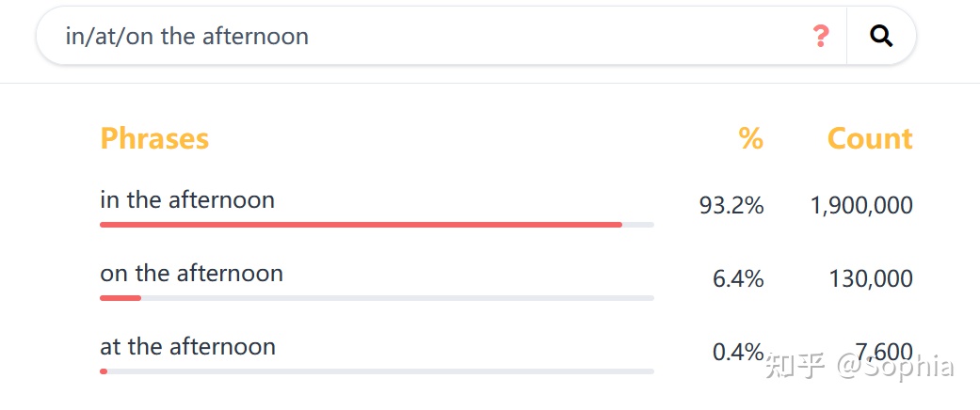Select the "in the afternoon" phrase
The image size is (980, 410).
click(x=187, y=200)
